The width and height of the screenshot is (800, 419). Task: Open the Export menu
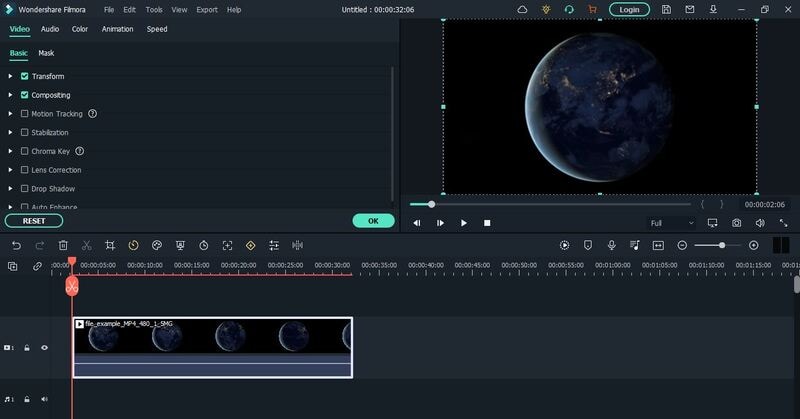point(207,10)
